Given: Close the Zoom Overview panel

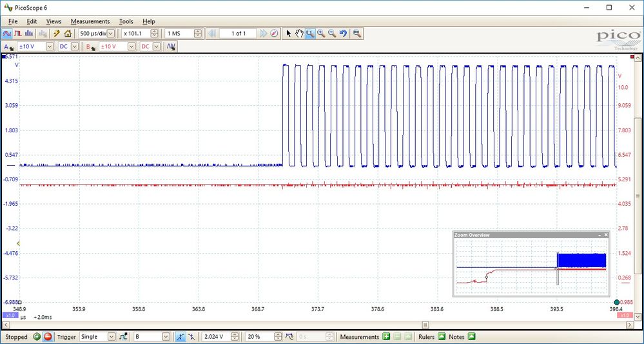Looking at the screenshot, I should pos(606,235).
